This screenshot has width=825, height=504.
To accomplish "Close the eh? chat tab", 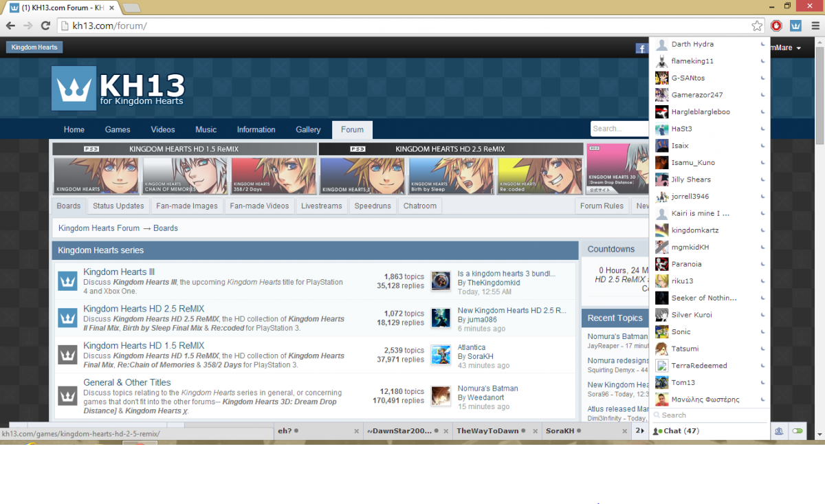I will click(x=356, y=431).
